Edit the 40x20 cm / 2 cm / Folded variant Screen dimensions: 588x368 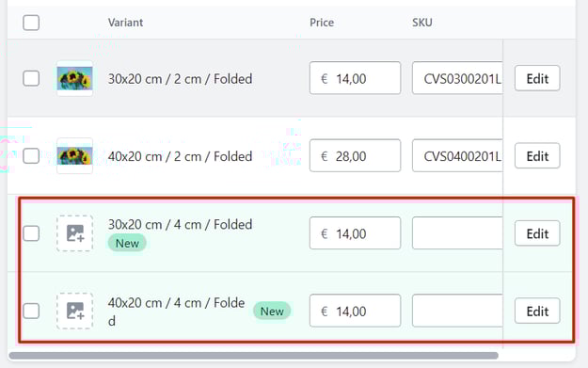point(537,155)
